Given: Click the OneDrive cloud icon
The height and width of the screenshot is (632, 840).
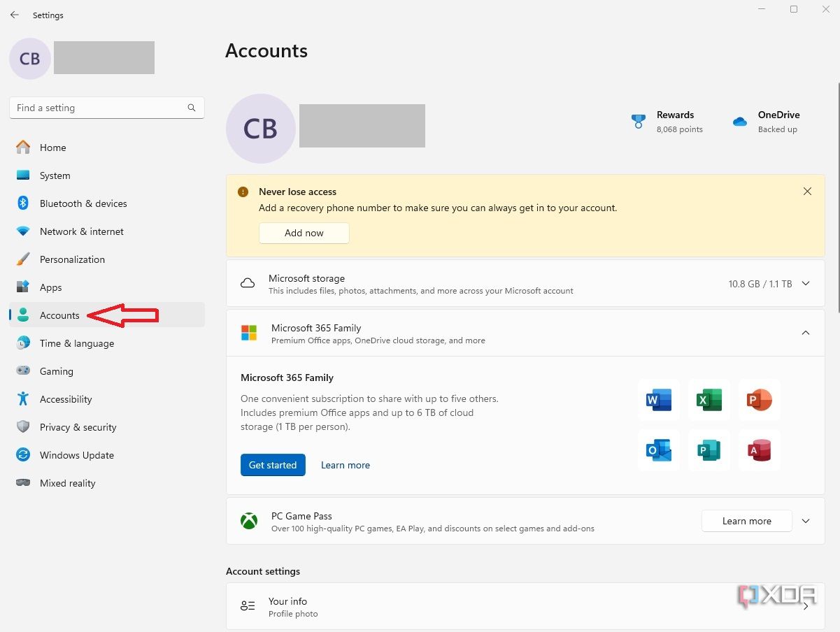Looking at the screenshot, I should tap(739, 121).
